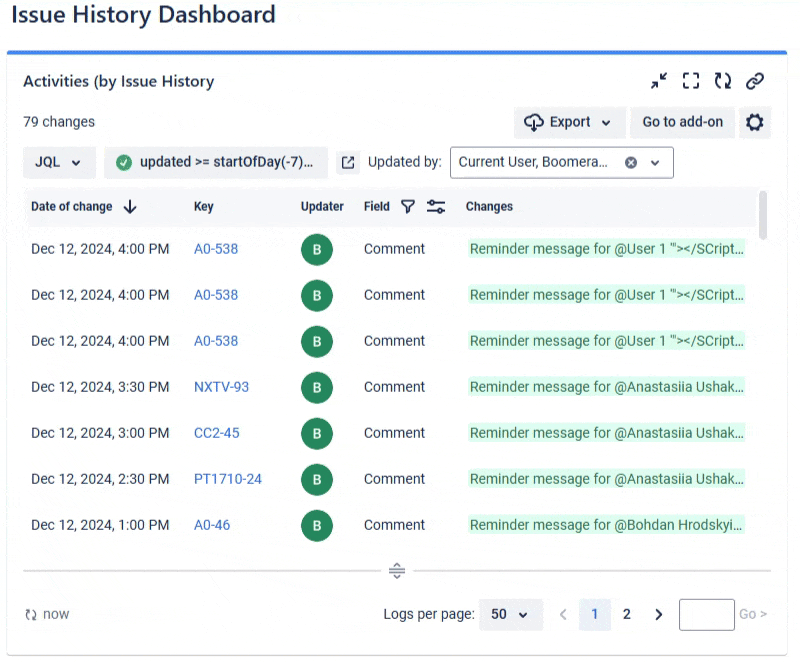Go to page 2
The image size is (800, 662).
(x=627, y=614)
